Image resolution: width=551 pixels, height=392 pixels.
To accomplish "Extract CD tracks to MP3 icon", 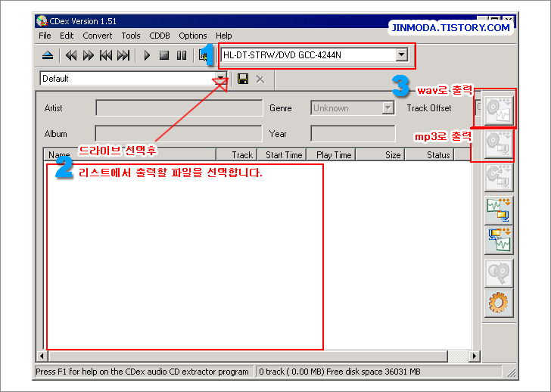I will pos(498,145).
